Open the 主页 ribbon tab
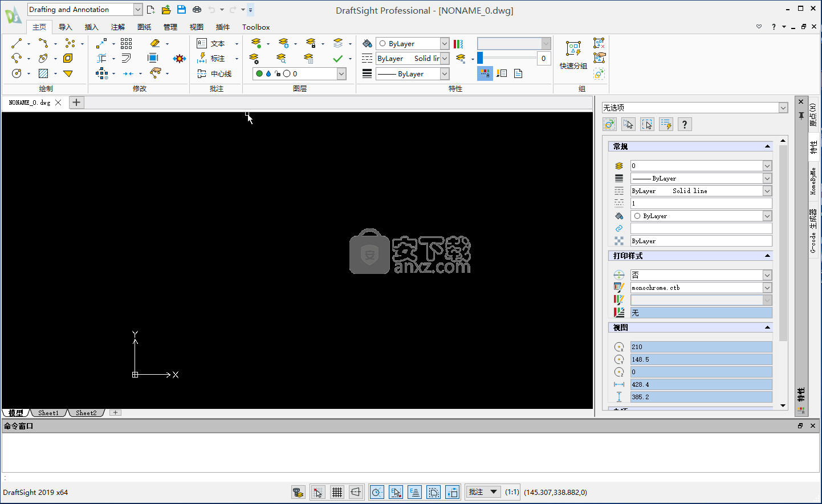The image size is (822, 504). pyautogui.click(x=39, y=27)
